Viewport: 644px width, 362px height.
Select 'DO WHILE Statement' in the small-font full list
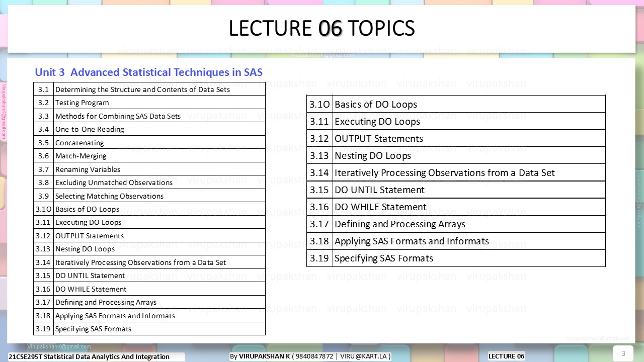91,289
